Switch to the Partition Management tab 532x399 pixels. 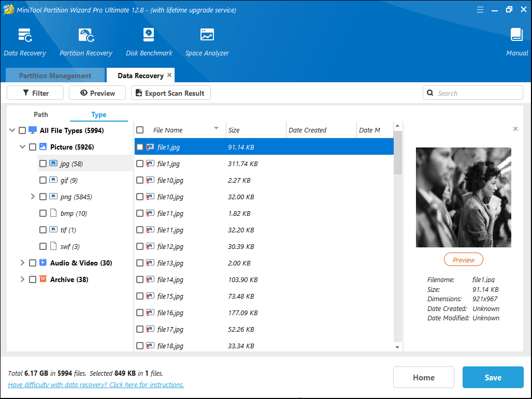click(x=55, y=75)
